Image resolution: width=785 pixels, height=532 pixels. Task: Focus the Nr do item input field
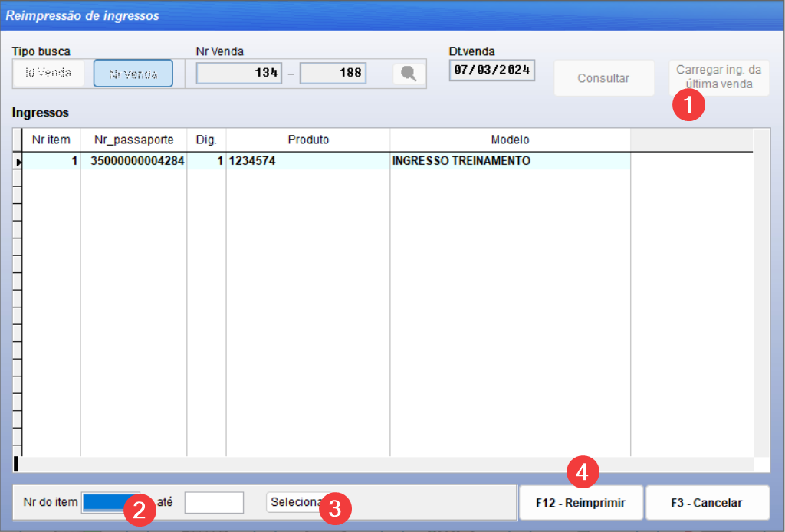[110, 502]
